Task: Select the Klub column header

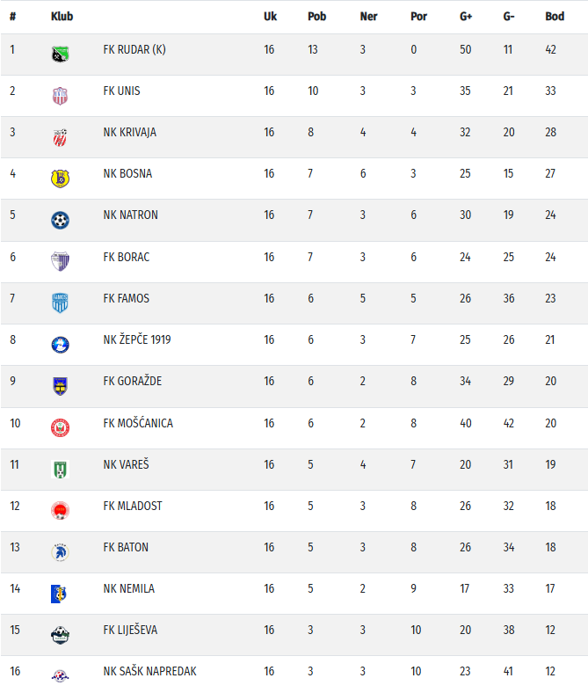Action: [62, 17]
